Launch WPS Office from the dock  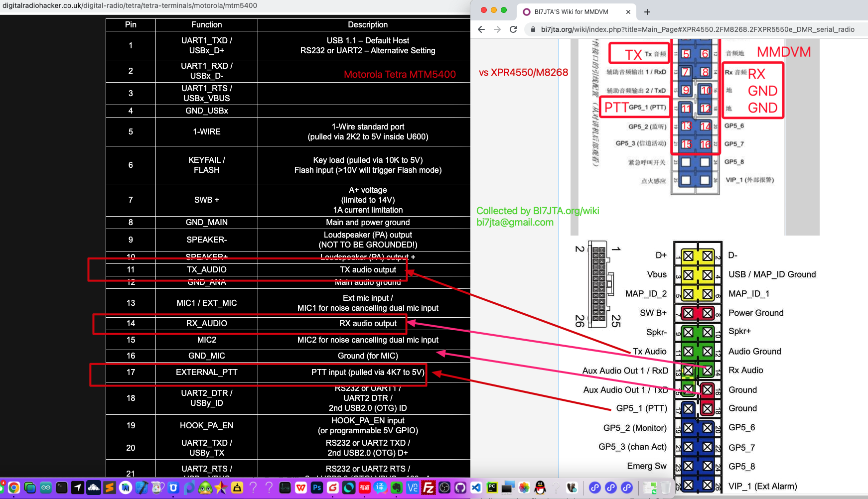coord(301,488)
